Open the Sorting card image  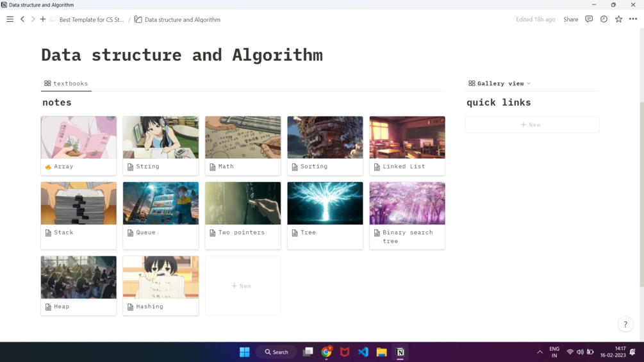[325, 137]
